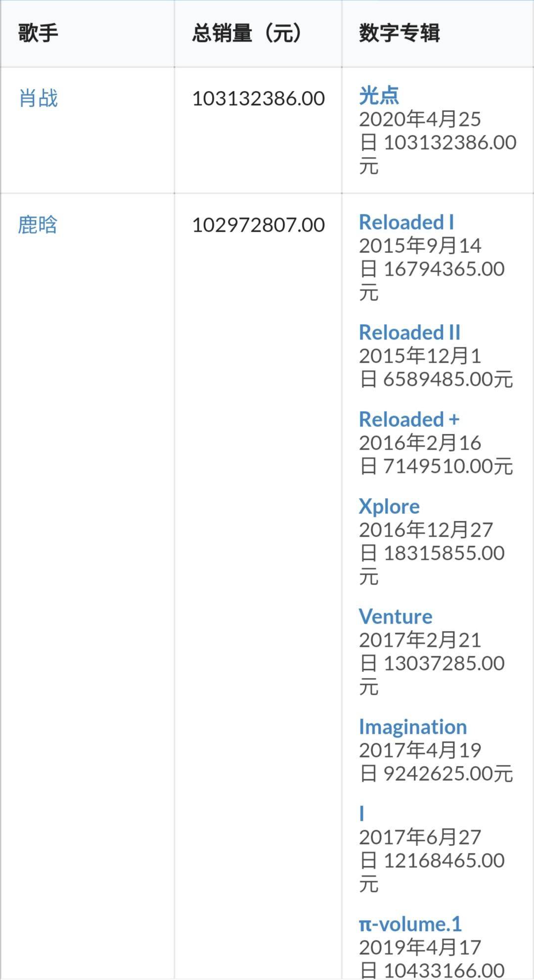Click the 光点 release date 2020年4月25日 text

click(420, 130)
